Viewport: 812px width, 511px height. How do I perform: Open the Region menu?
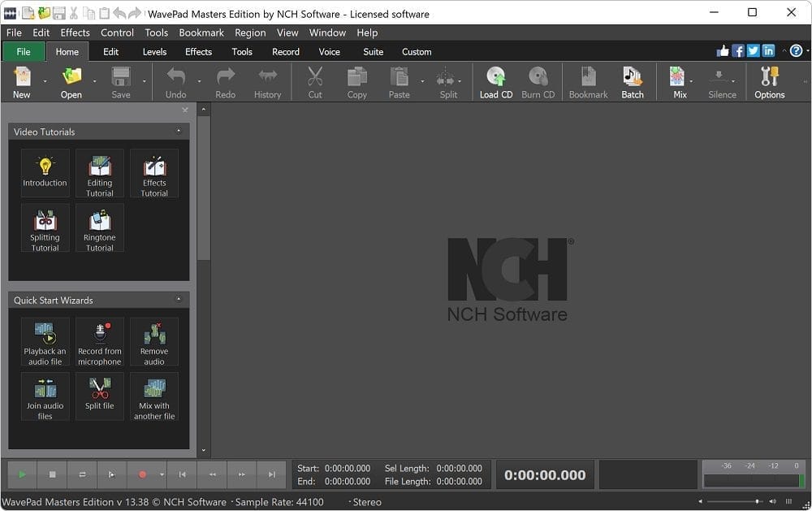(250, 32)
